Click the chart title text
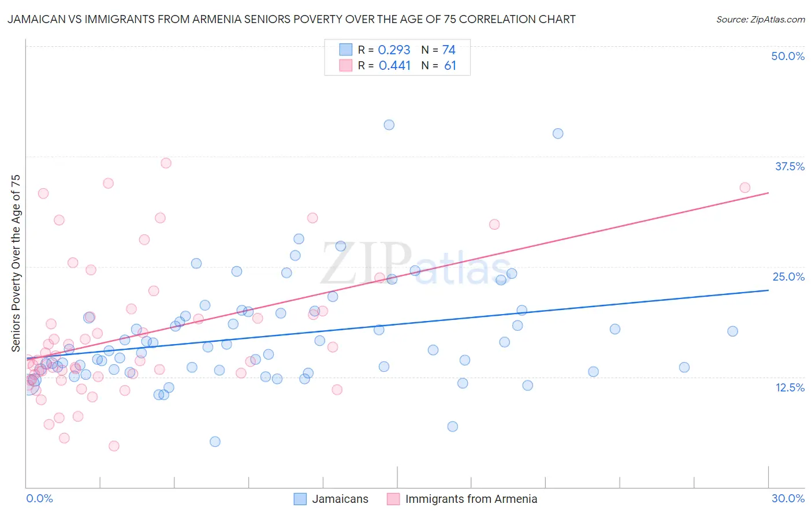The height and width of the screenshot is (515, 812). [x=291, y=19]
